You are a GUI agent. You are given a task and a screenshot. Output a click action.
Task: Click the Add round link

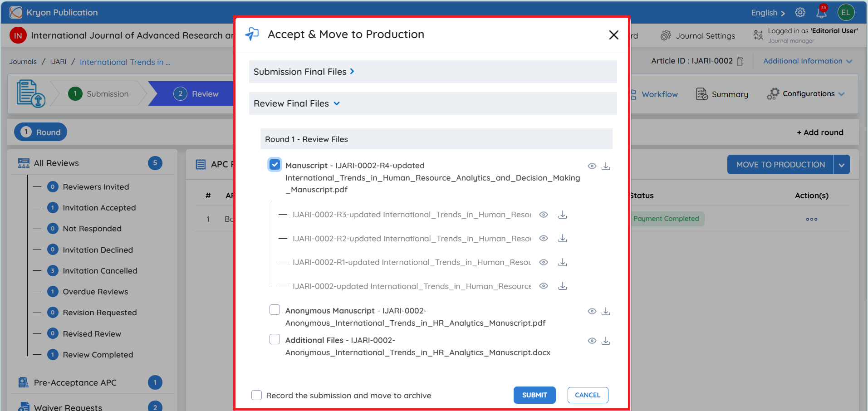pos(820,132)
